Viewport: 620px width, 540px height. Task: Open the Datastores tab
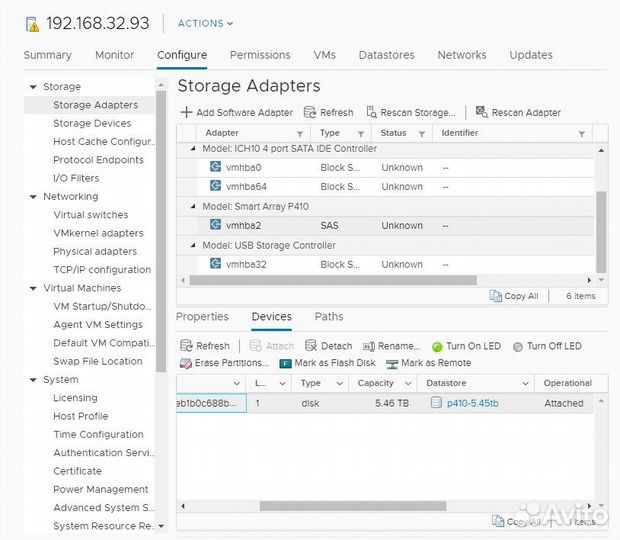pos(386,55)
